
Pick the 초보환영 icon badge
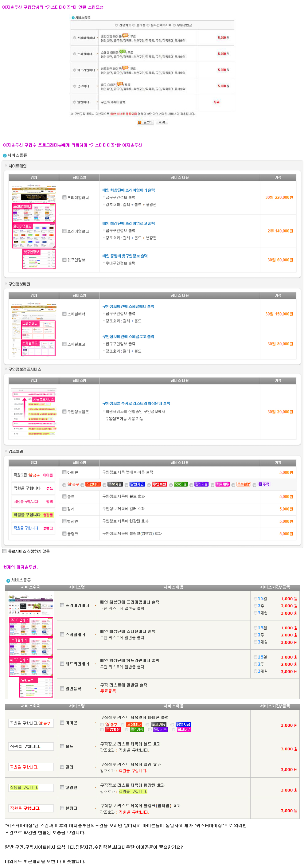click(243, 485)
